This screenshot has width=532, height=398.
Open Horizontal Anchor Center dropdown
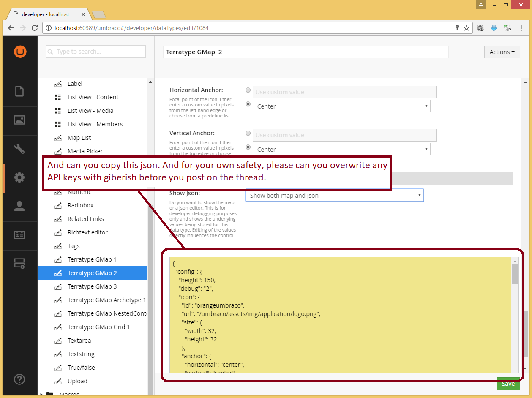click(341, 106)
